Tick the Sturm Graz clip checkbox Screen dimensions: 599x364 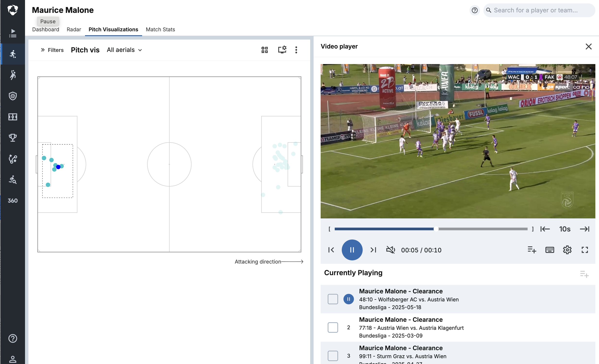click(x=333, y=356)
